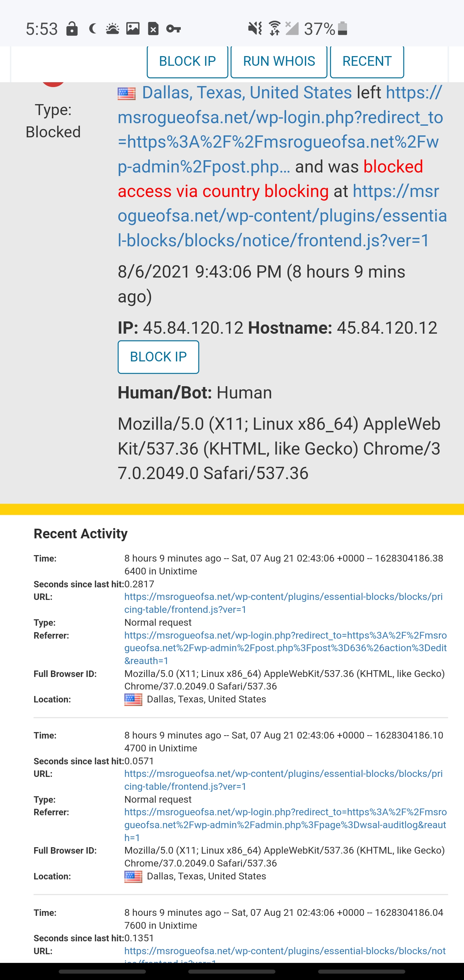Open second entry's pricing-table URL link
This screenshot has height=980, width=464.
click(283, 780)
